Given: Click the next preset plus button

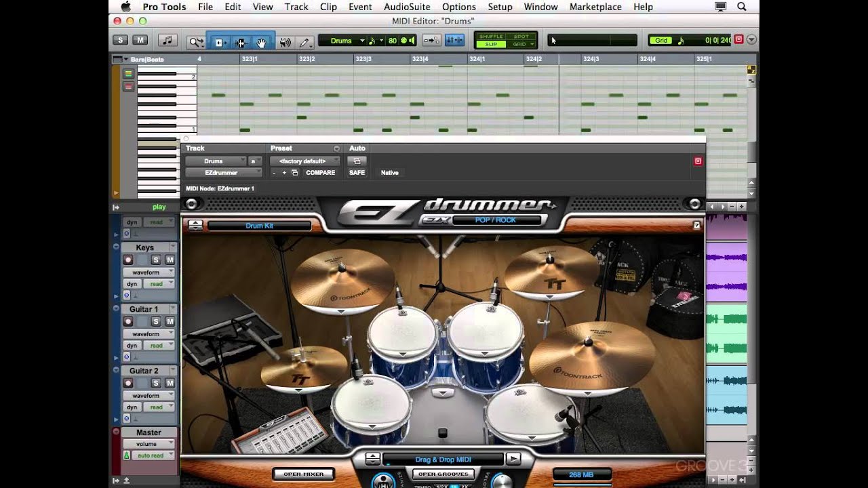Looking at the screenshot, I should [284, 173].
